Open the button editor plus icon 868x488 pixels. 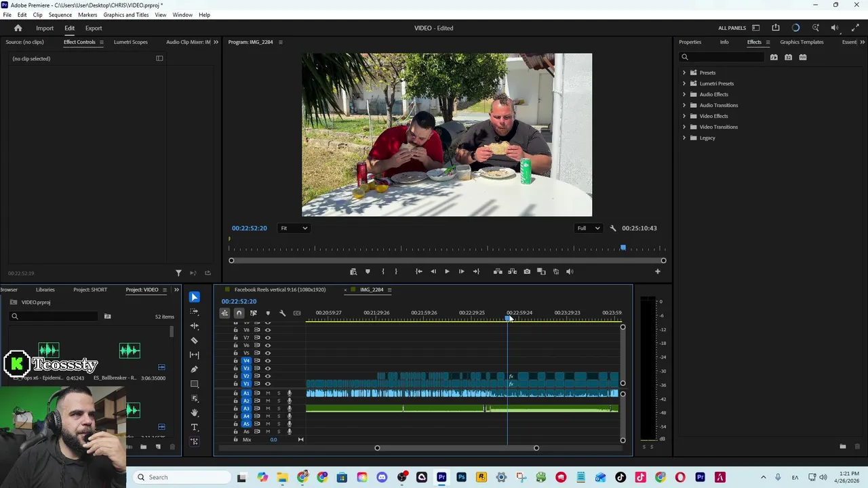[x=657, y=271]
